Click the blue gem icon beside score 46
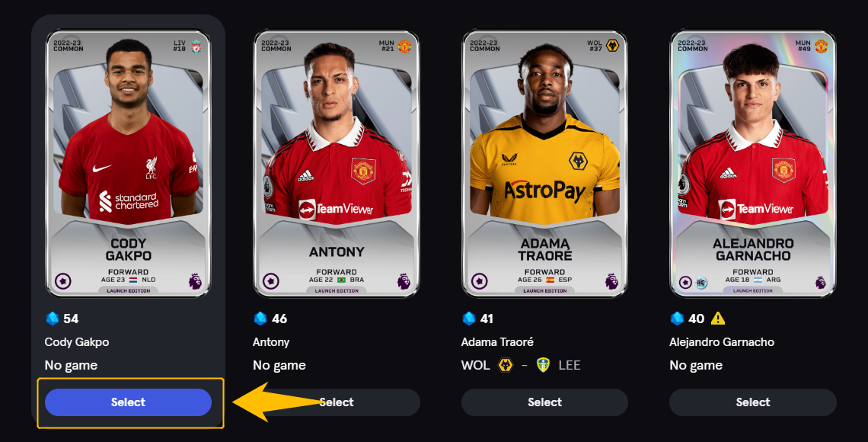This screenshot has width=868, height=442. [260, 319]
